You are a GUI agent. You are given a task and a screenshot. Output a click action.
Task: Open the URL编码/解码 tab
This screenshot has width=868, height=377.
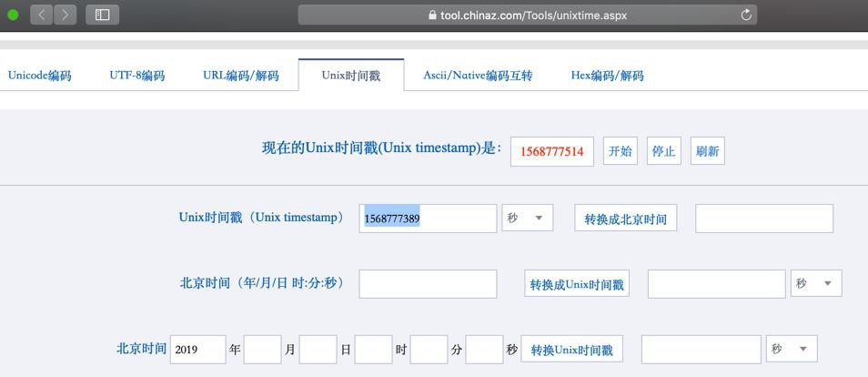tap(241, 76)
